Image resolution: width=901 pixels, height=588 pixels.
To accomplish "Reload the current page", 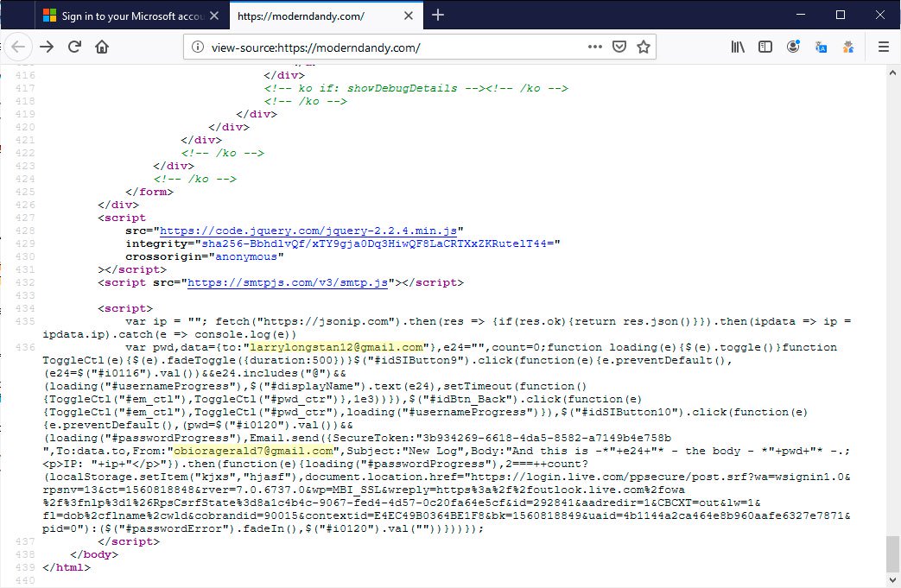I will [x=74, y=47].
